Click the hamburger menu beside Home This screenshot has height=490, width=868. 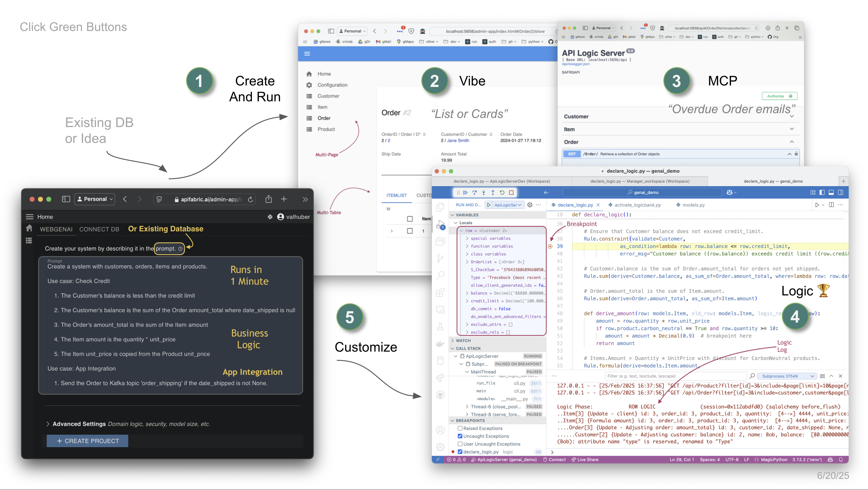click(30, 217)
